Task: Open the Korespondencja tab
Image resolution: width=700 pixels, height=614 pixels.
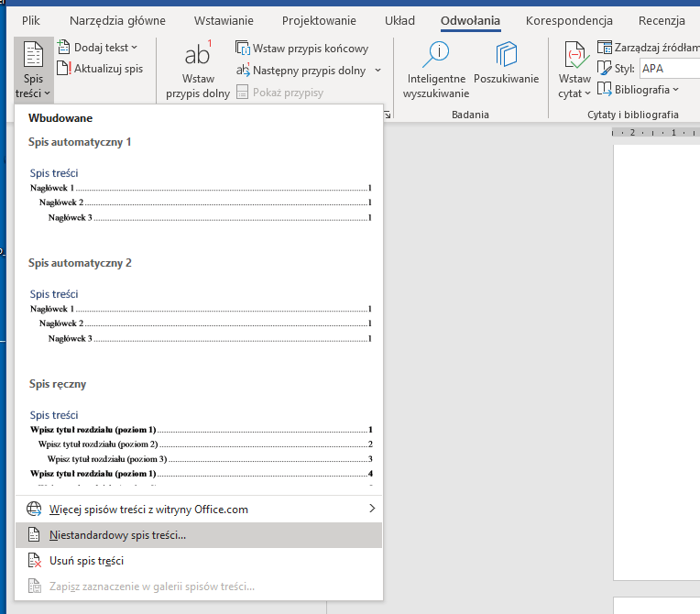Action: coord(569,20)
